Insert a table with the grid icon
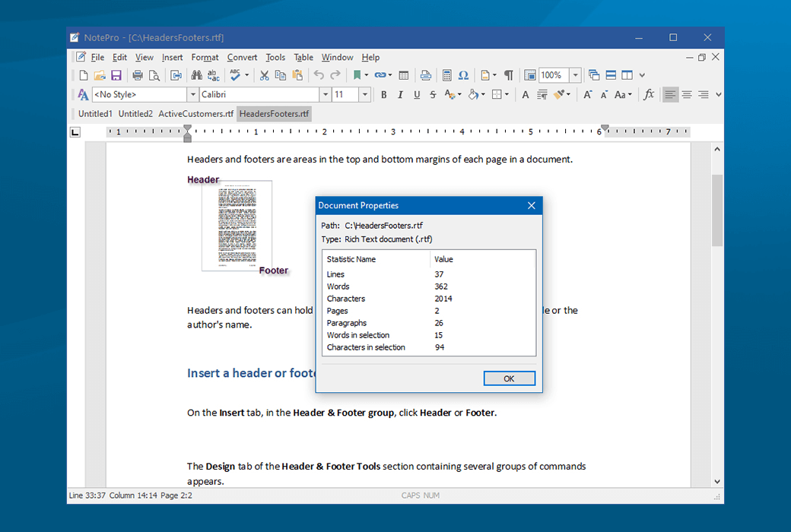The height and width of the screenshot is (532, 791). click(x=404, y=76)
